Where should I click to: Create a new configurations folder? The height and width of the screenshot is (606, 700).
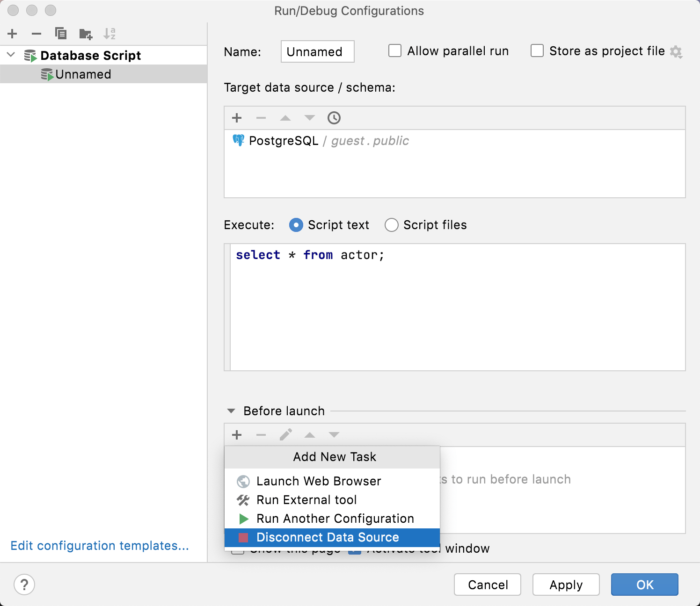[86, 34]
